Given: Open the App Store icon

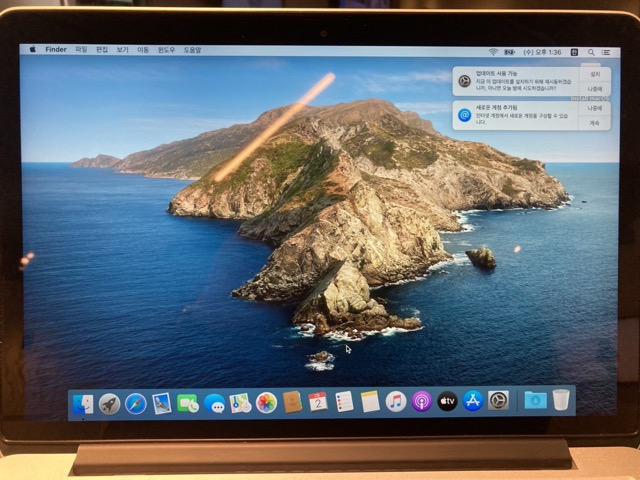Looking at the screenshot, I should point(473,402).
